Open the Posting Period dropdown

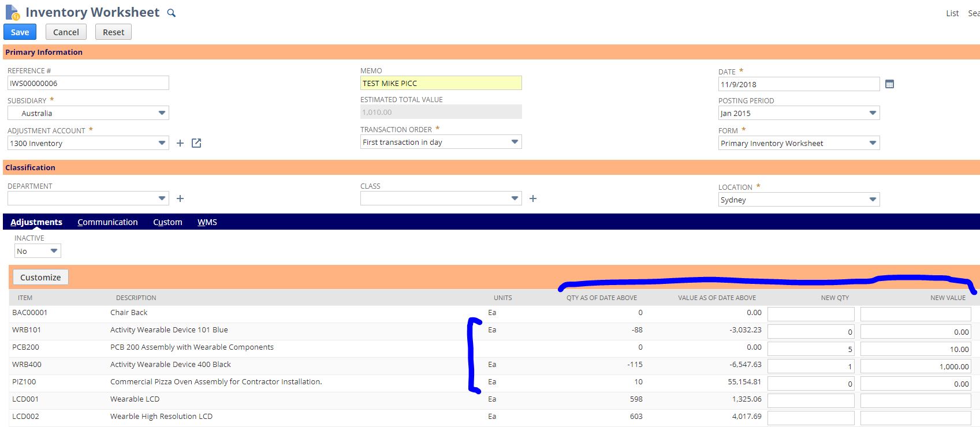click(872, 113)
